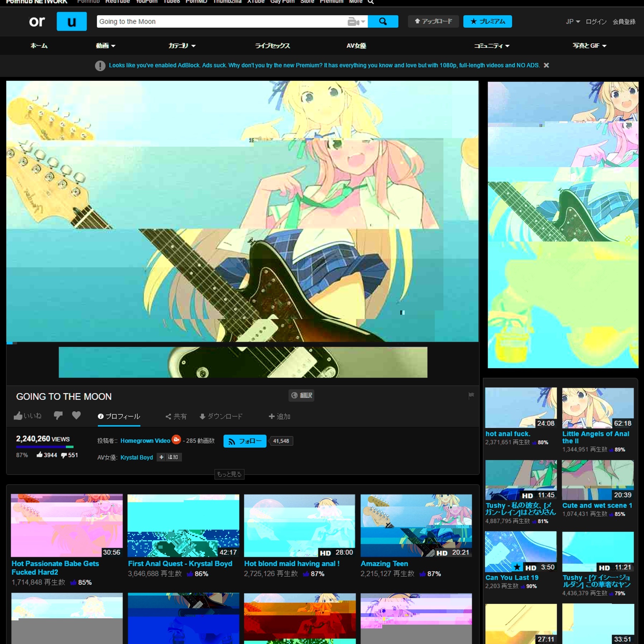This screenshot has height=644, width=644.
Task: Click the rating bar under 2,240,260 views
Action: tap(45, 447)
